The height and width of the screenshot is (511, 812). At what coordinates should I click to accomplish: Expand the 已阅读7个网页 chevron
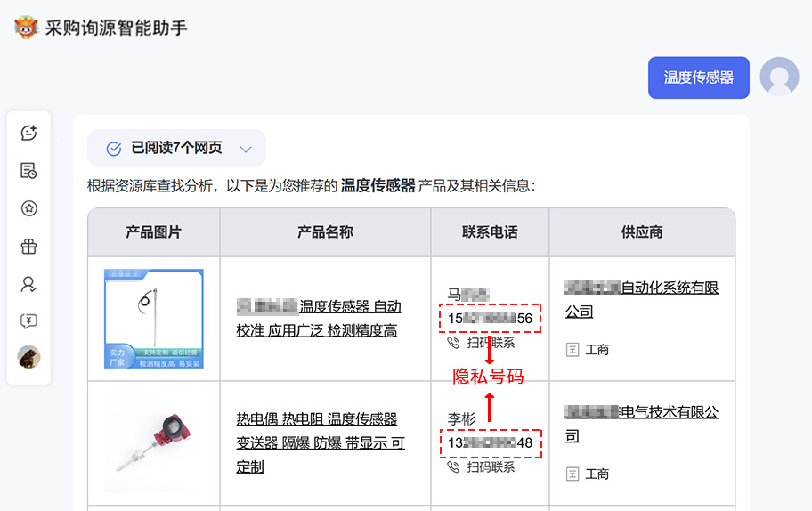[247, 149]
